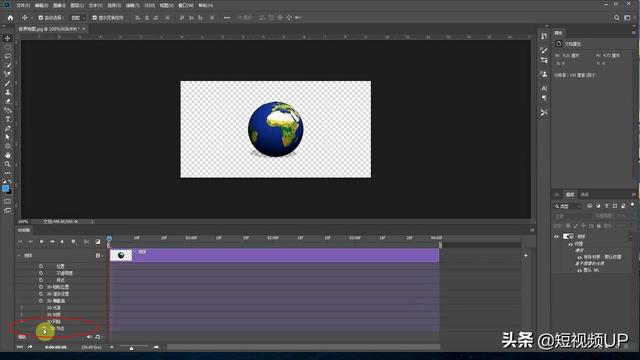Open timeline playback settings gear
The image size is (640, 360).
pos(73,242)
